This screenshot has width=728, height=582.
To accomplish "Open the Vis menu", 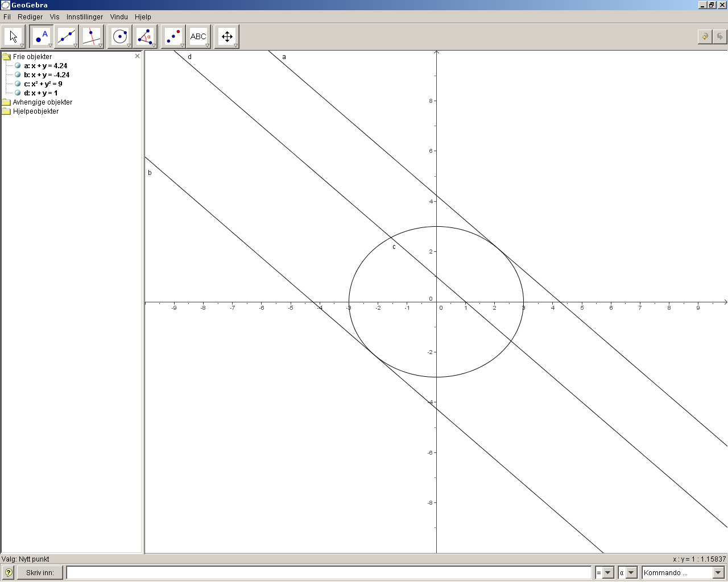I will pos(55,17).
